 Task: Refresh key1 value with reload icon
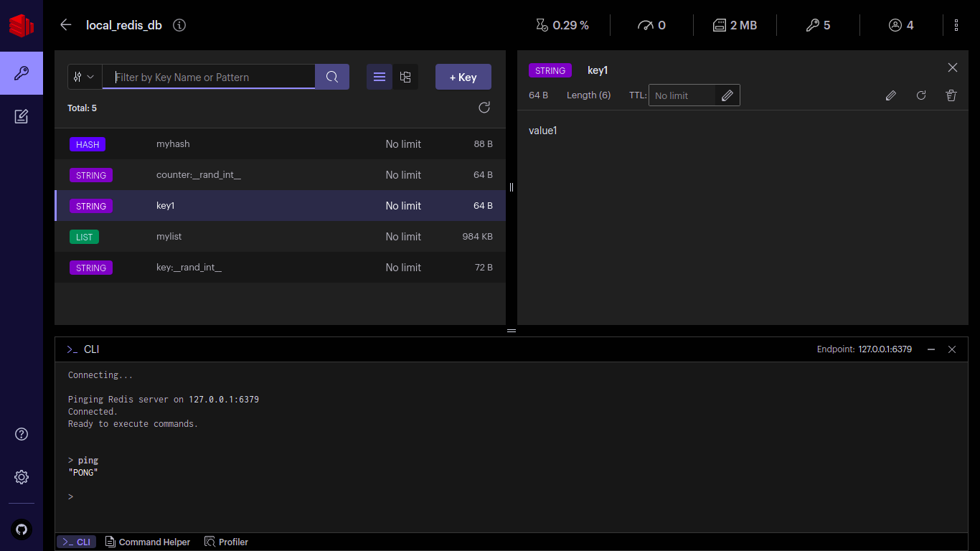point(921,95)
